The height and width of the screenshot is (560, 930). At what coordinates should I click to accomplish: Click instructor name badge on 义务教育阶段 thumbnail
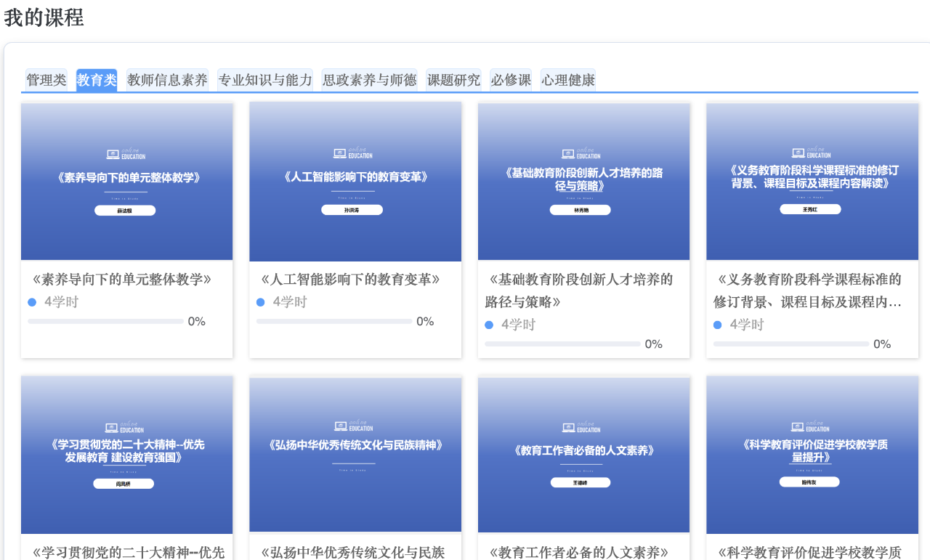810,209
